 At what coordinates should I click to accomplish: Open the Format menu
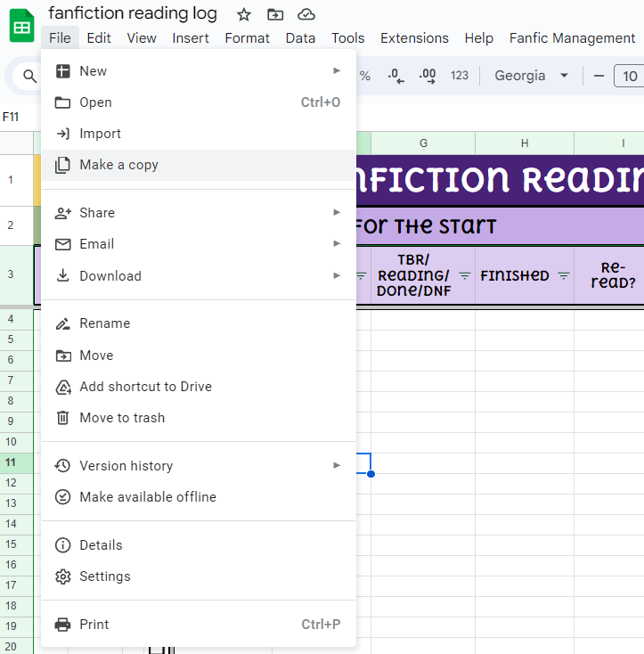click(x=248, y=38)
